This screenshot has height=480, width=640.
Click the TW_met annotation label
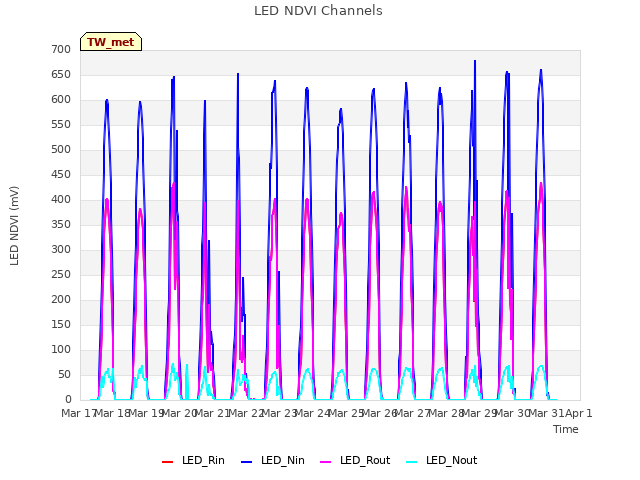111,42
